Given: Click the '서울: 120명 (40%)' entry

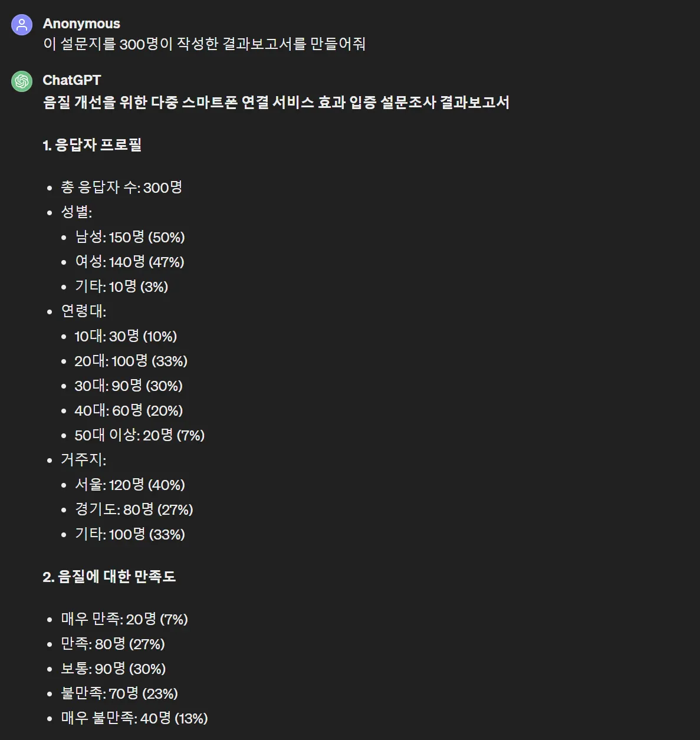Looking at the screenshot, I should click(130, 485).
